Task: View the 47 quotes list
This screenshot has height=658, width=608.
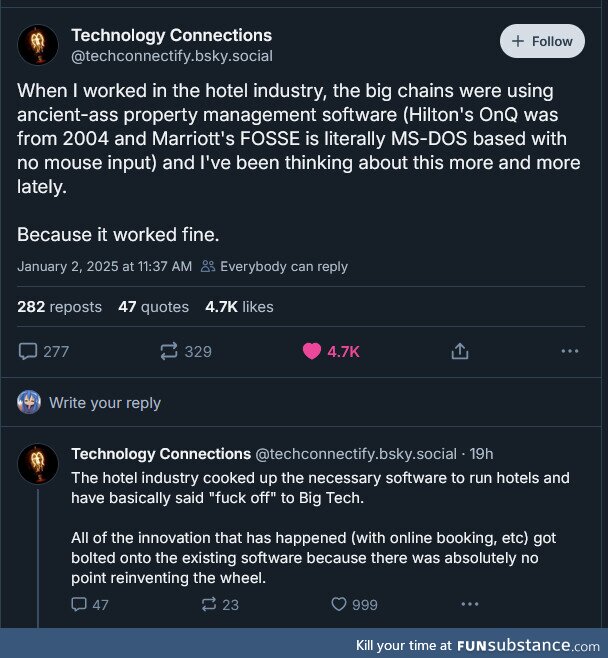Action: (153, 307)
